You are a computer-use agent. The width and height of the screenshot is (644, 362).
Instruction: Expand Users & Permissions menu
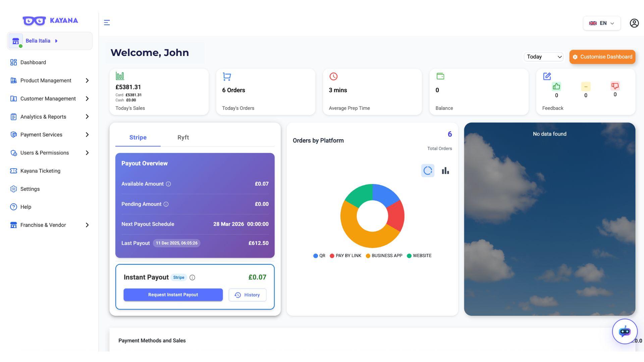[x=50, y=153]
